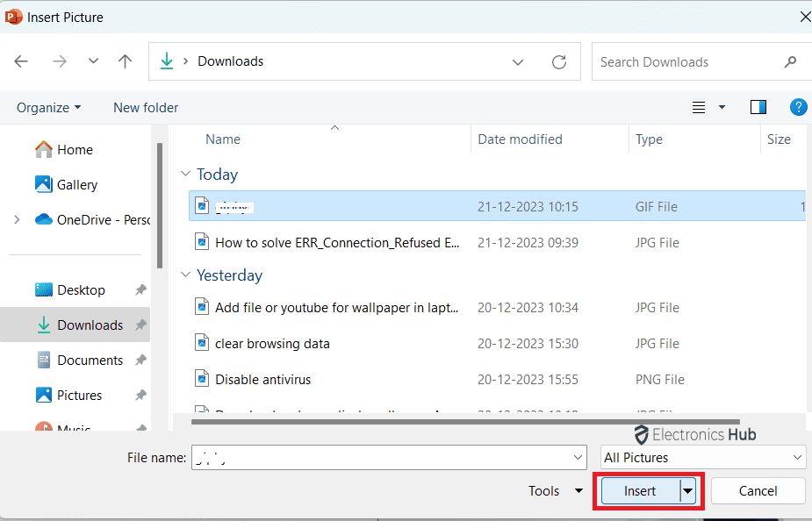Click the New folder button

click(146, 107)
